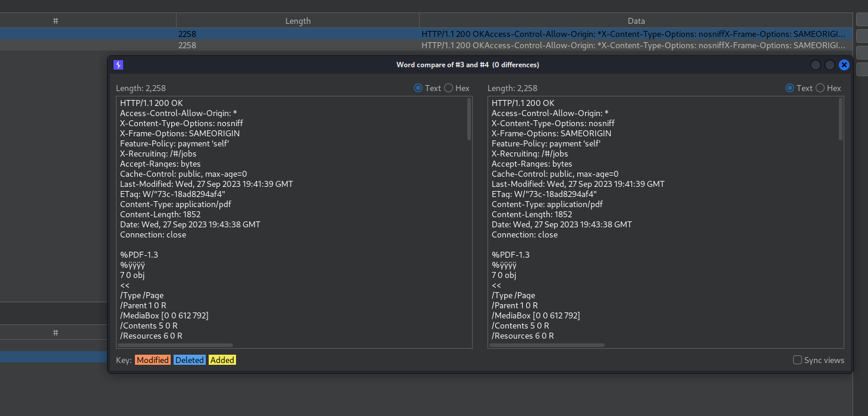
Task: Click the Burp lightning icon in dialog title
Action: 118,65
